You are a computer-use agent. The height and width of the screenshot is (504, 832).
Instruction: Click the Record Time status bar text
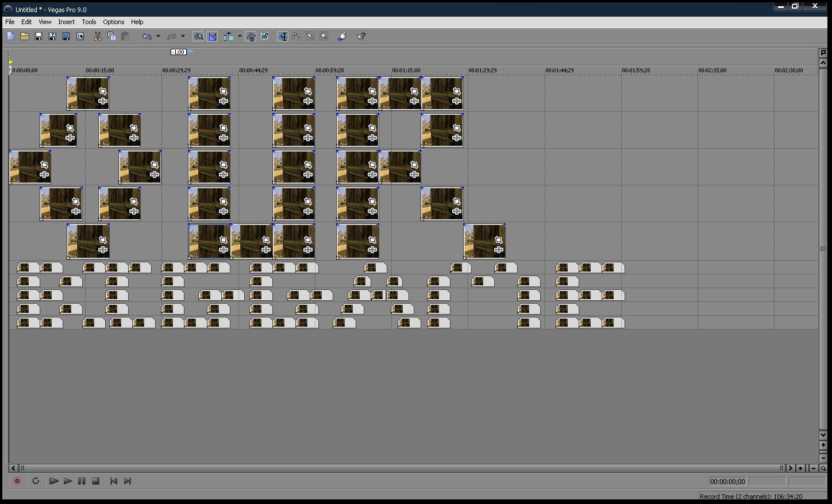[x=751, y=497]
